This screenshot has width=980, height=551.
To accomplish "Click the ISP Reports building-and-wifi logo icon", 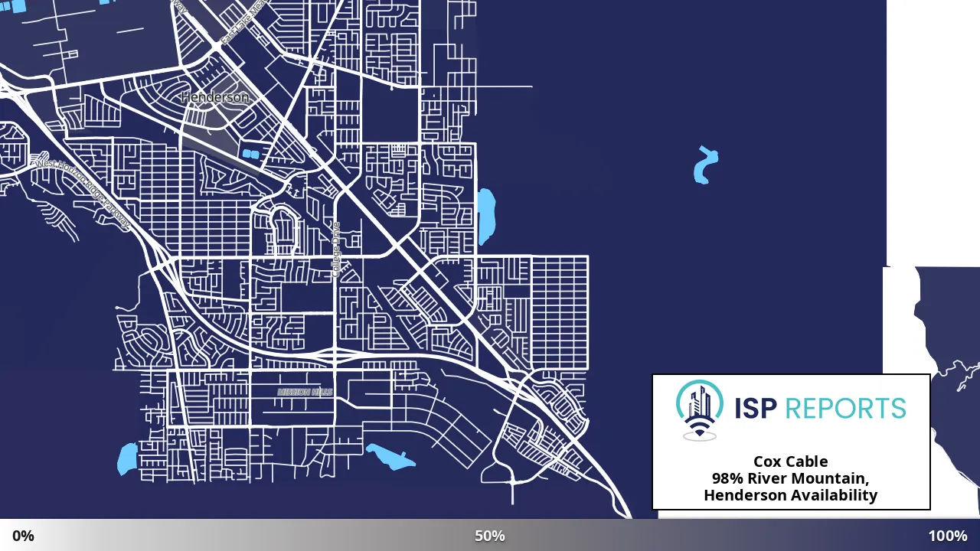I will pyautogui.click(x=700, y=411).
